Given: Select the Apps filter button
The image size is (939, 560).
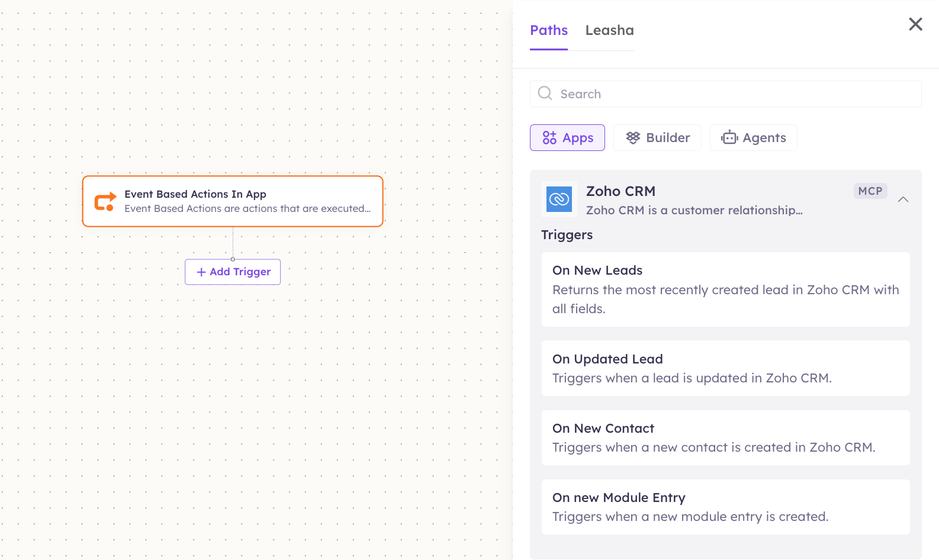Looking at the screenshot, I should pyautogui.click(x=567, y=138).
